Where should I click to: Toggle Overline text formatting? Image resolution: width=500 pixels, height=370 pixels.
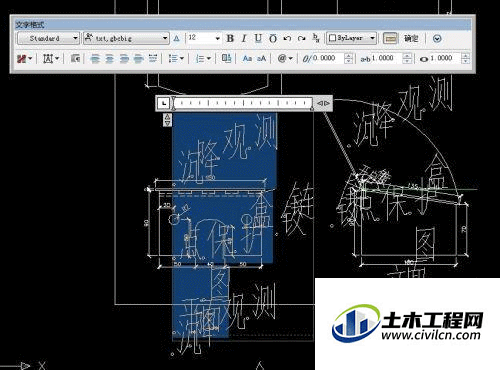(273, 38)
